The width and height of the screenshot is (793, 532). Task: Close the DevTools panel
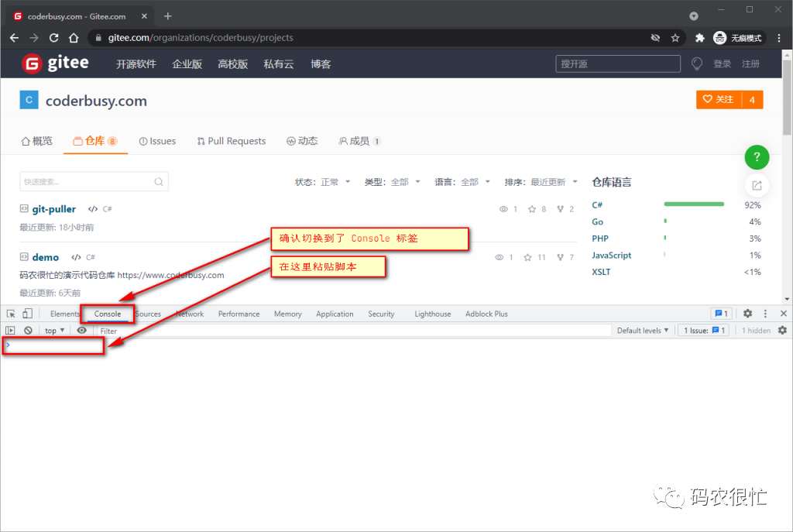(784, 314)
